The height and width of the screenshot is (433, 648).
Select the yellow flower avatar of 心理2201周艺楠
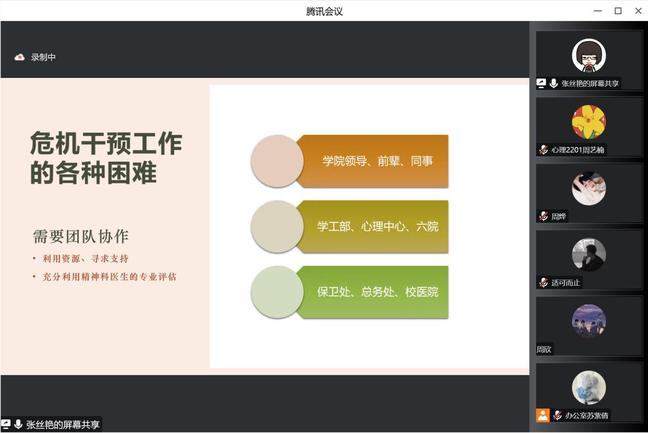(x=588, y=122)
